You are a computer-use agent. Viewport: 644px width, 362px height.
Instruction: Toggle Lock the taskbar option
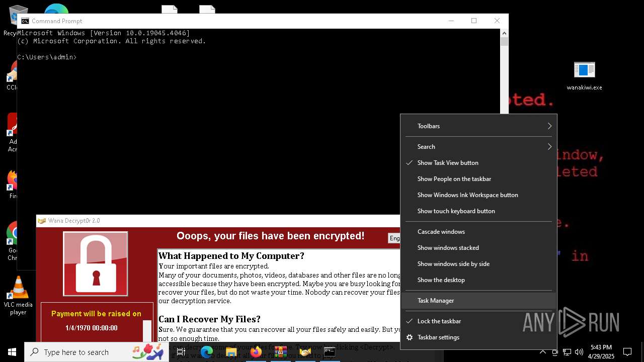(x=478, y=321)
